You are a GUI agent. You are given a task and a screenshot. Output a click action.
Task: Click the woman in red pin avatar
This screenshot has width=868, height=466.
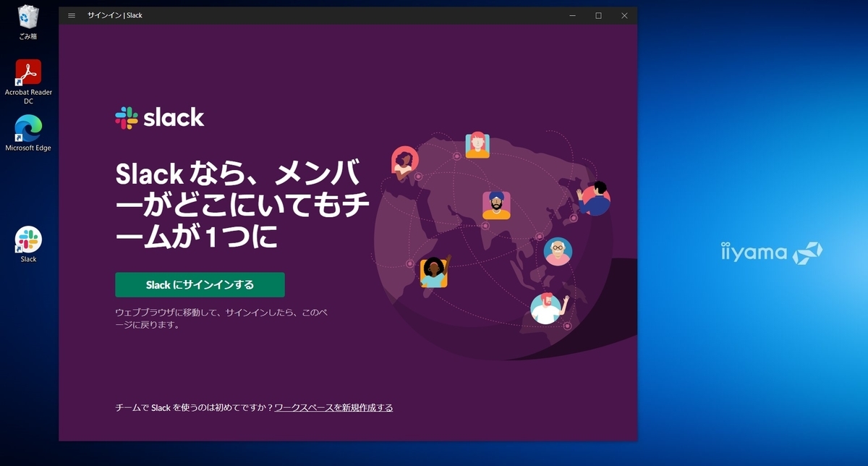click(x=404, y=162)
